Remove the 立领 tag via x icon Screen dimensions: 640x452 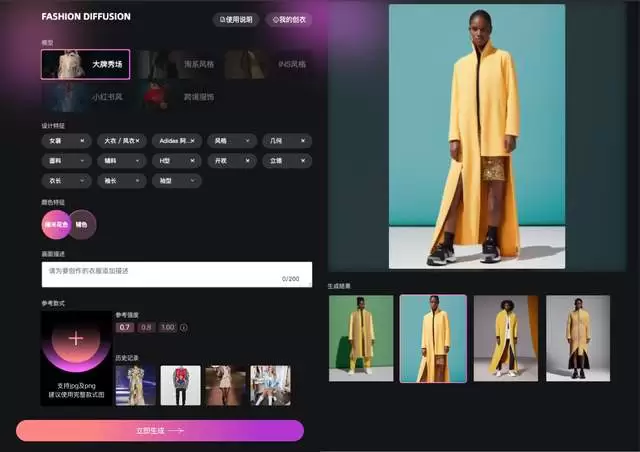tap(302, 161)
